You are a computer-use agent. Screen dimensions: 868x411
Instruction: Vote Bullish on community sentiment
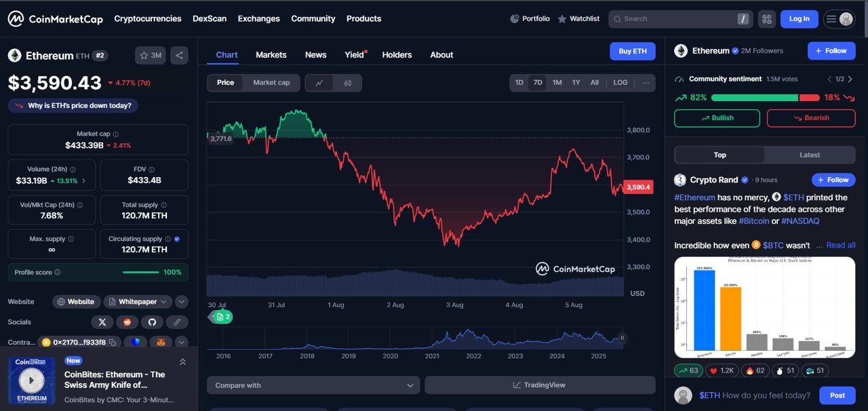coord(717,118)
